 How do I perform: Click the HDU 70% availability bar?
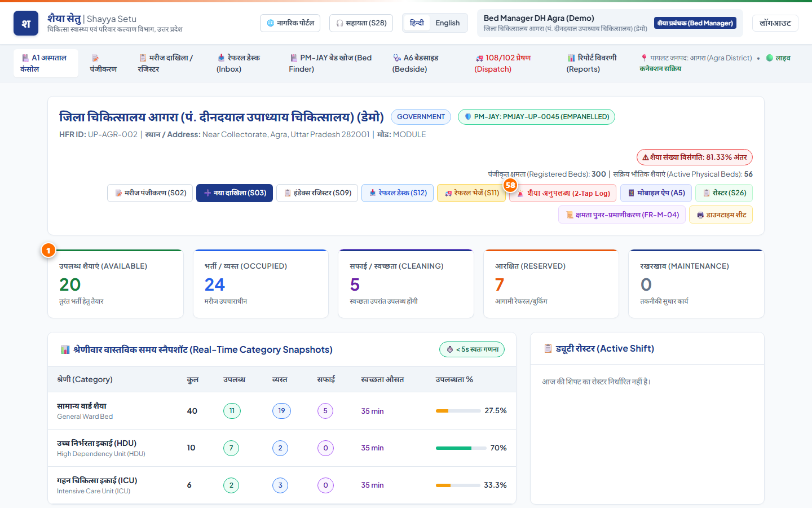461,448
